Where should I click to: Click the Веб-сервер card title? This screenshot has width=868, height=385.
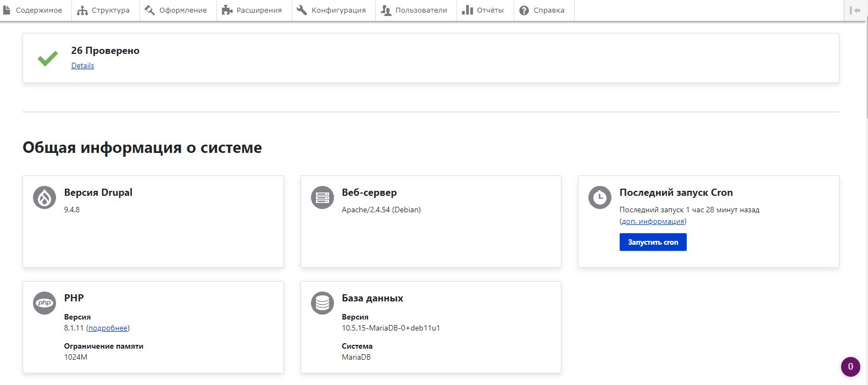(369, 193)
